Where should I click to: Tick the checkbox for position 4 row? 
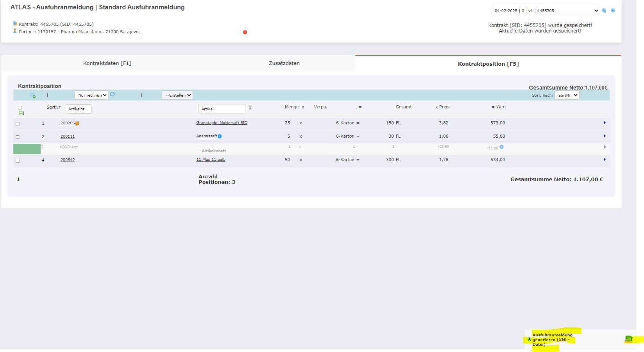(x=18, y=161)
